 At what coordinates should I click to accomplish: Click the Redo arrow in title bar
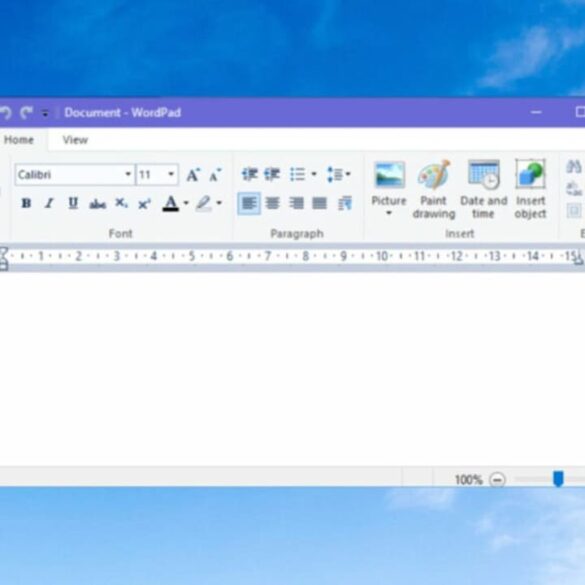27,112
